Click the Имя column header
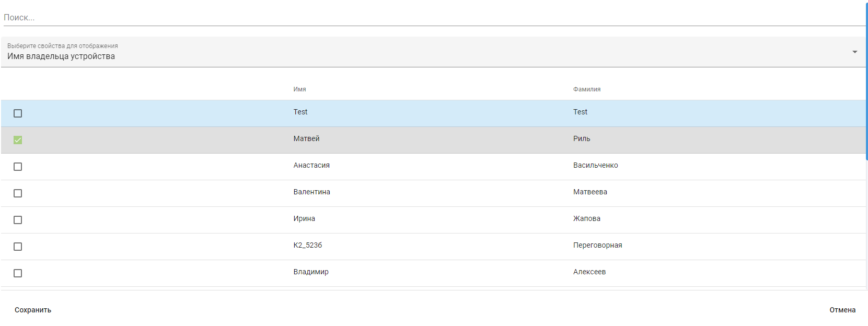Viewport: 868px width, 326px height. (x=299, y=89)
